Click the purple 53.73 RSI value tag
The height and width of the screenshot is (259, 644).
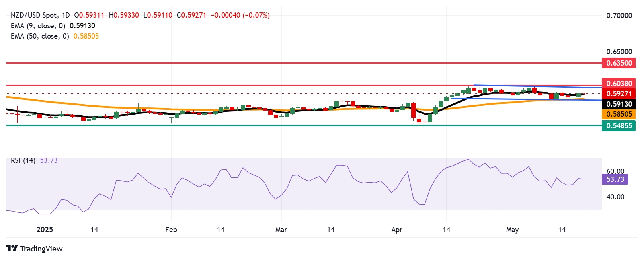[615, 179]
